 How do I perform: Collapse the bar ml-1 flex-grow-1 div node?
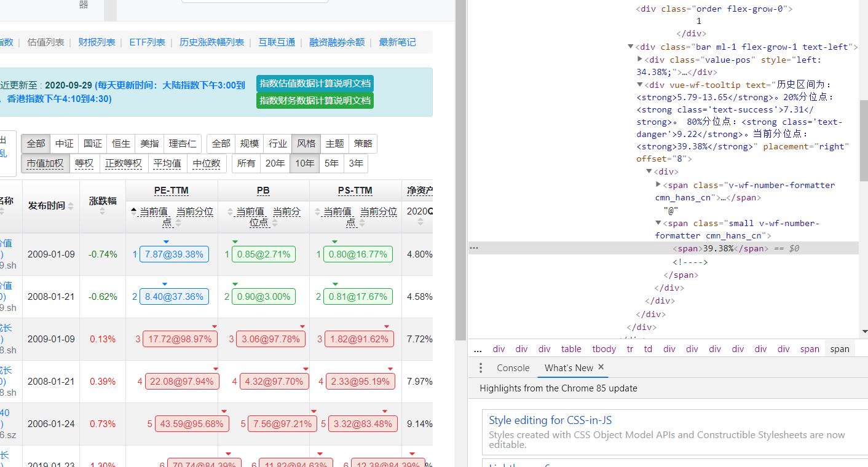pyautogui.click(x=630, y=47)
